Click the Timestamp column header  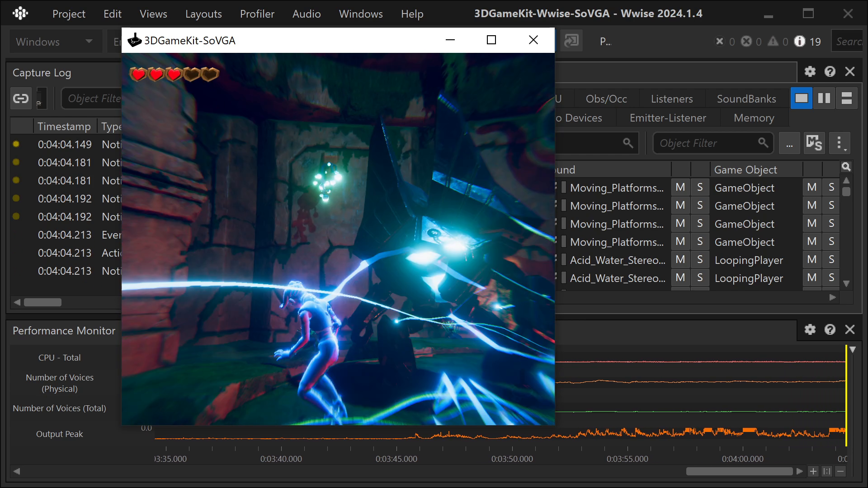[x=64, y=126]
